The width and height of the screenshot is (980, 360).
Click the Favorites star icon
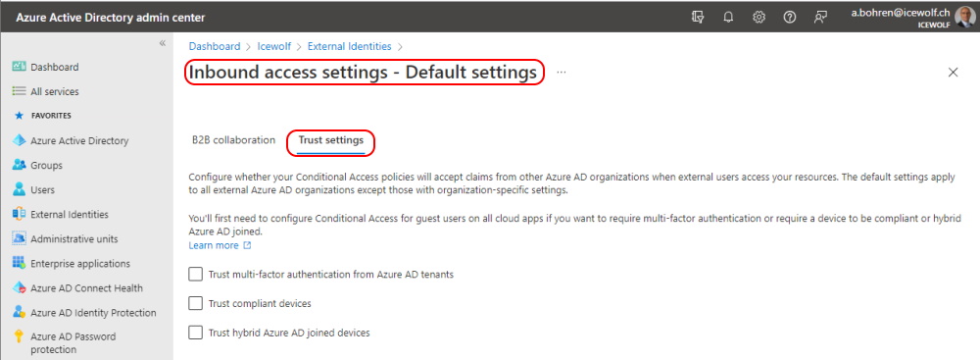click(19, 116)
